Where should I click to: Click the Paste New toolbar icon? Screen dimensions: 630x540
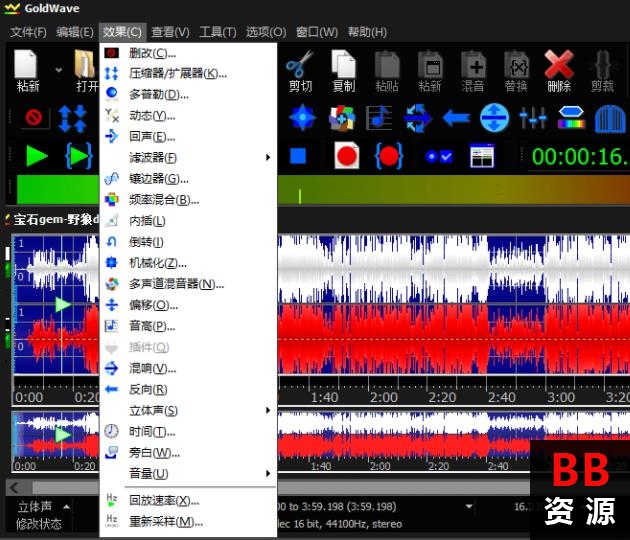430,64
